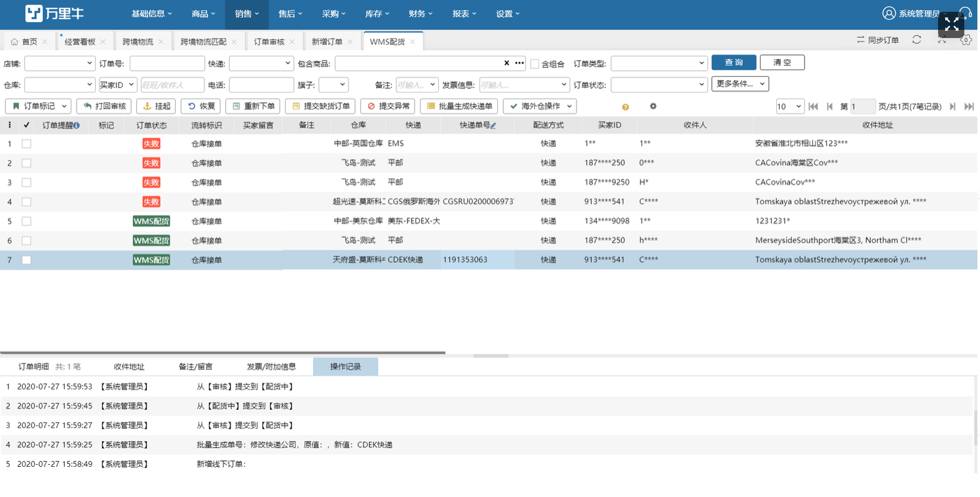The height and width of the screenshot is (497, 980).
Task: Switch to the 收件地址 bottom tab
Action: point(129,367)
